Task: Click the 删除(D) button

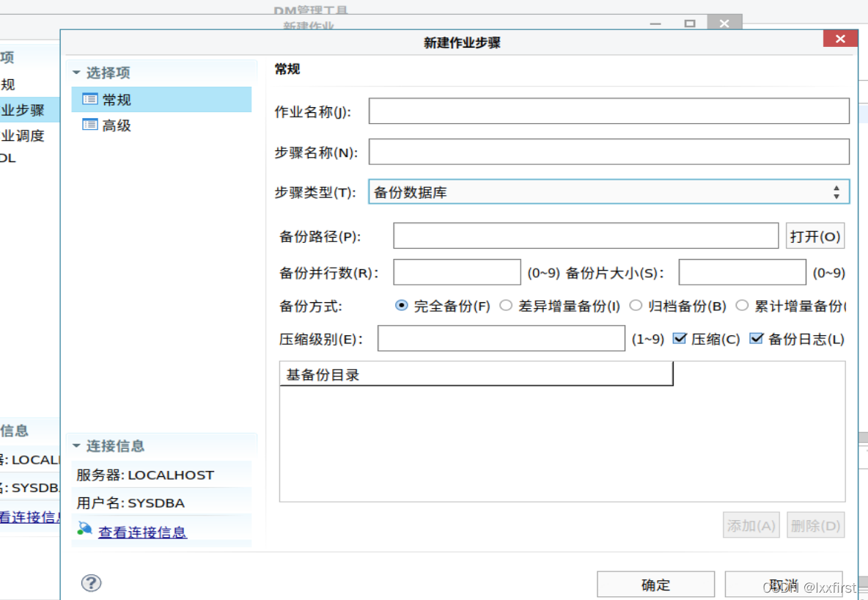Action: tap(815, 525)
